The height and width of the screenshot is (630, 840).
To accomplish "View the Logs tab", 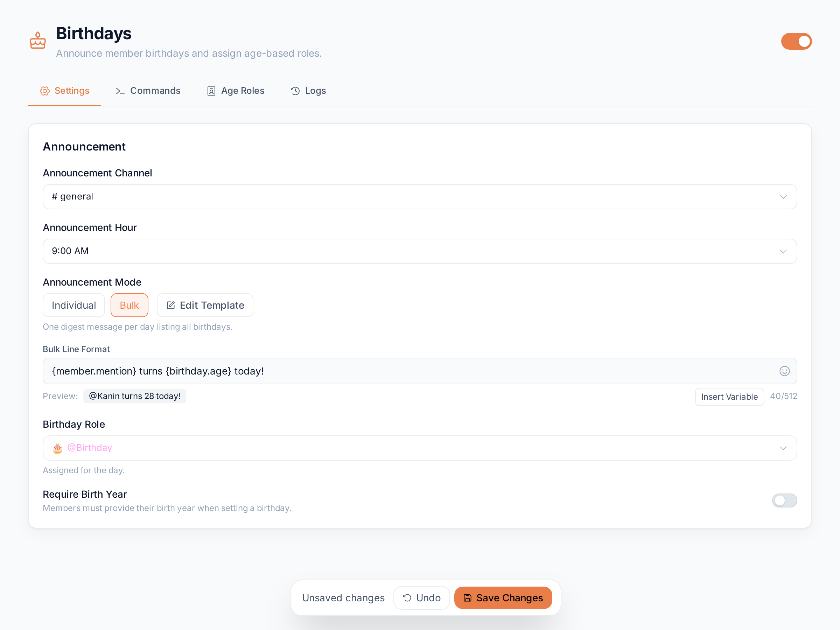I will (308, 91).
